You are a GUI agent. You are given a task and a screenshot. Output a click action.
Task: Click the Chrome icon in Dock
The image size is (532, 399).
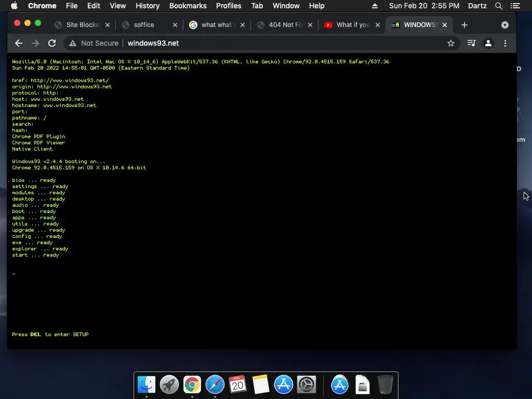pos(192,384)
